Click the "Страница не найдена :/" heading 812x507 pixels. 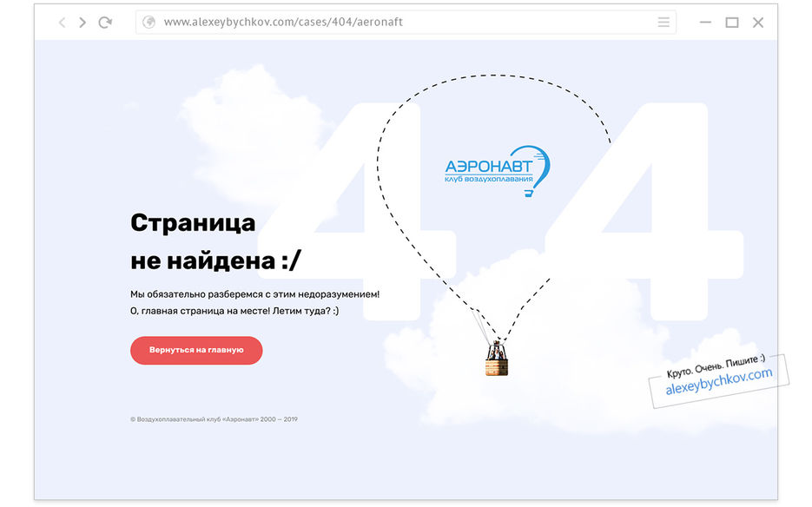click(x=215, y=241)
